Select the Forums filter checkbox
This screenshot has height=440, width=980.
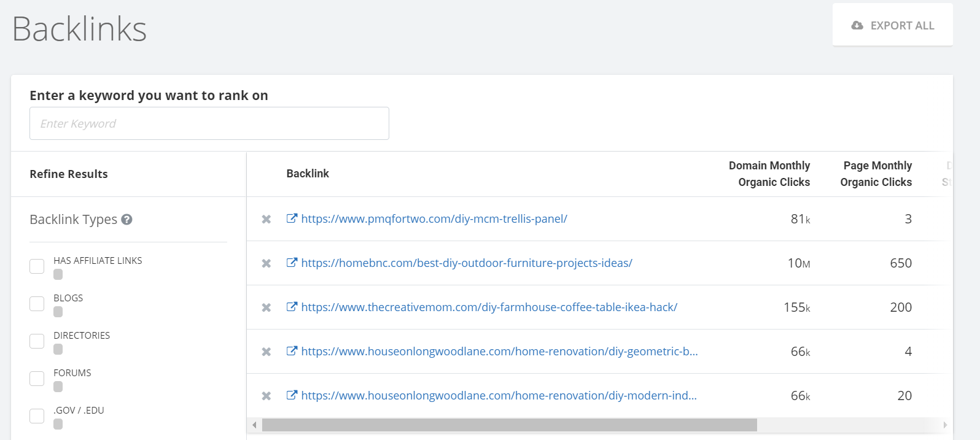[37, 379]
